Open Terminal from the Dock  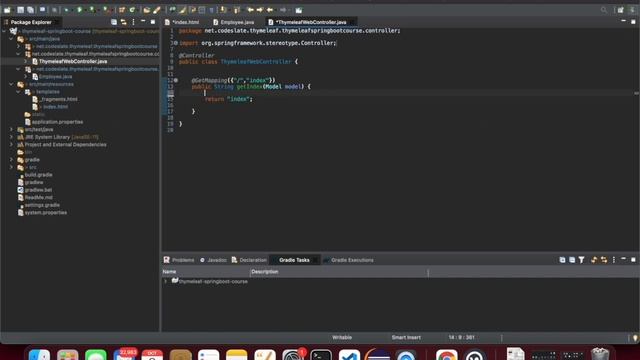click(321, 354)
